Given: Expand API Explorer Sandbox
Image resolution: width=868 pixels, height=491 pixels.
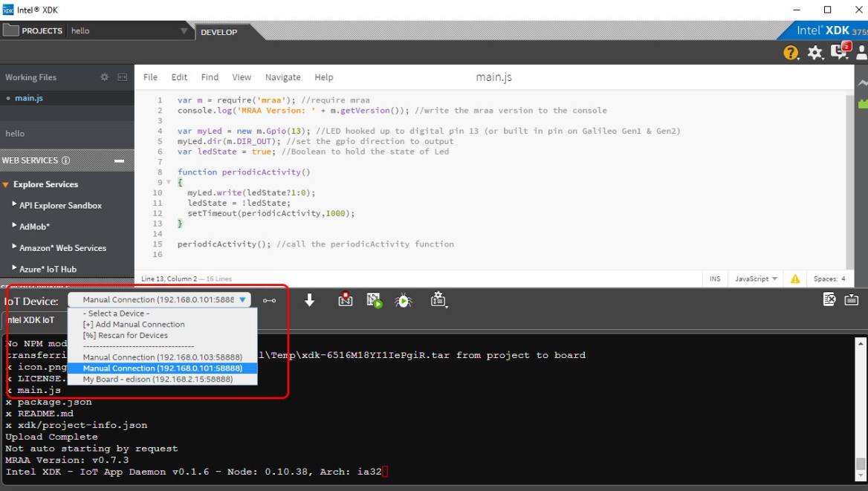Looking at the screenshot, I should 14,204.
